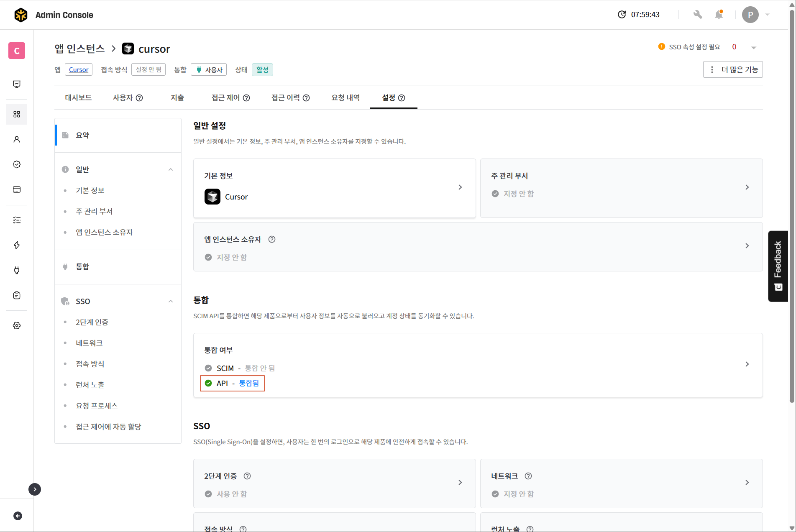The width and height of the screenshot is (796, 532).
Task: Open the notifications bell icon
Action: pyautogui.click(x=719, y=15)
